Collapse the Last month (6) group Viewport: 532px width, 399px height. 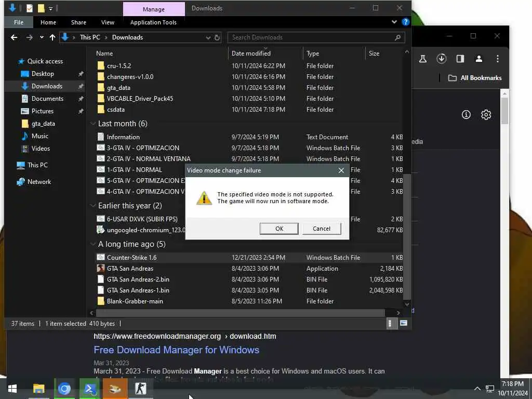[93, 124]
